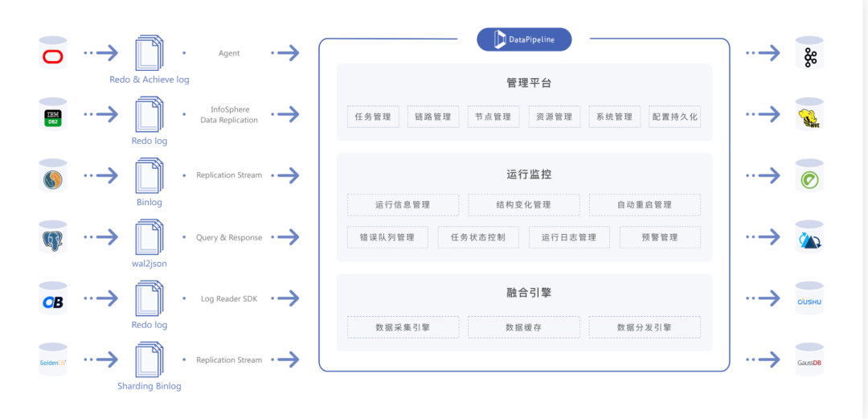Select the GoldenDB source icon
Image resolution: width=868 pixels, height=419 pixels.
click(52, 360)
